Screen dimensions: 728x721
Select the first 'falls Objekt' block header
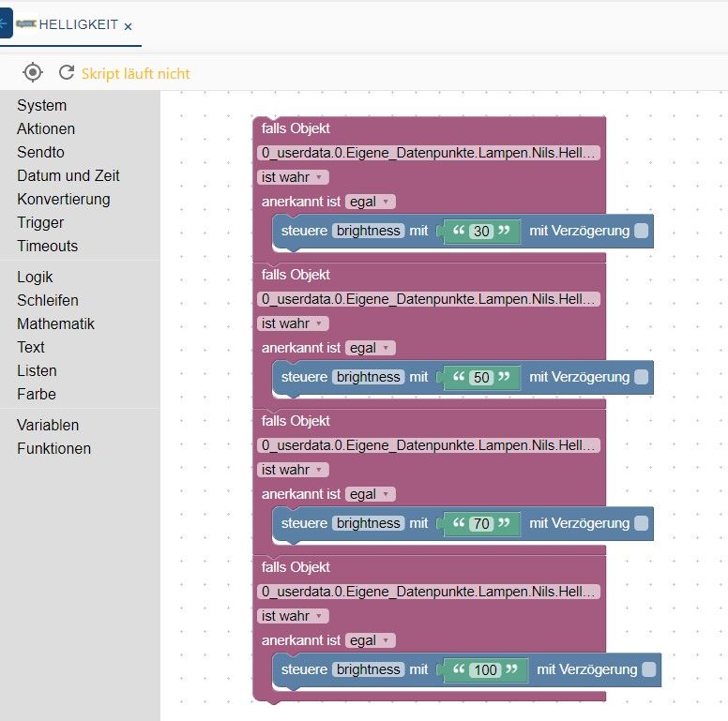[296, 128]
